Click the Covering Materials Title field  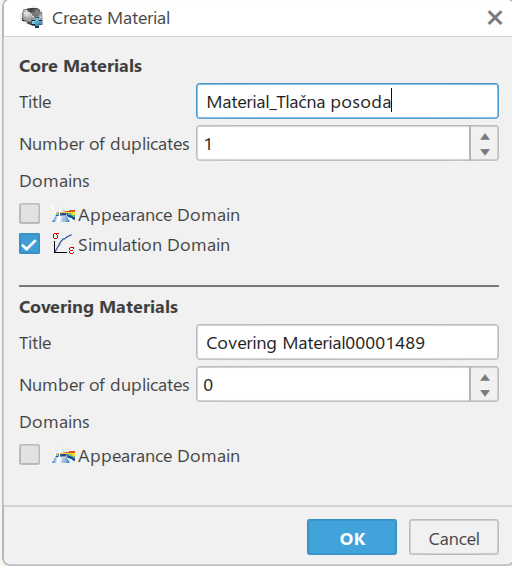pos(347,342)
